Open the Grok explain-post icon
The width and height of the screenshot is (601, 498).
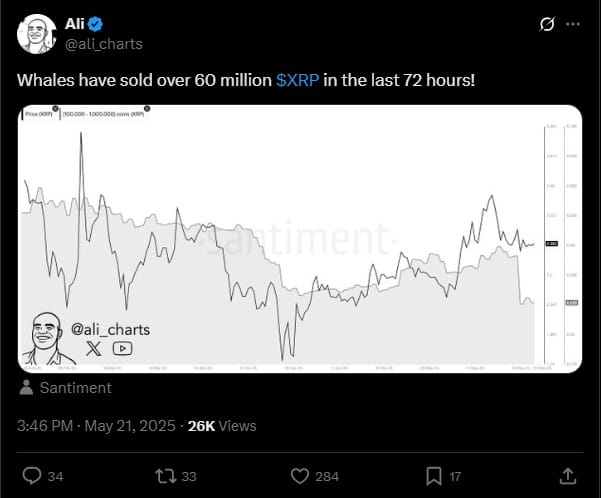547,24
